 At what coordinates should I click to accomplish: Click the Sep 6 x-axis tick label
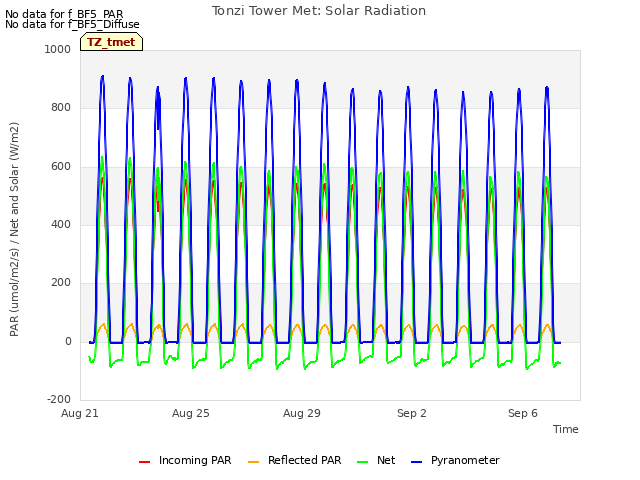point(523,413)
